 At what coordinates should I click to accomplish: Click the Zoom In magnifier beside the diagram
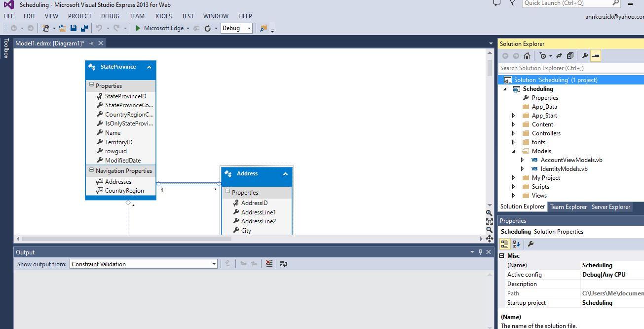click(489, 212)
